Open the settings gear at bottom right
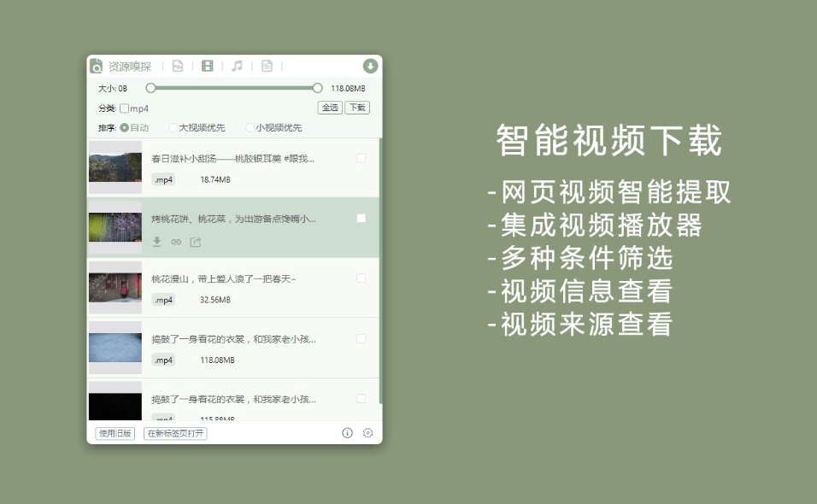 point(367,433)
